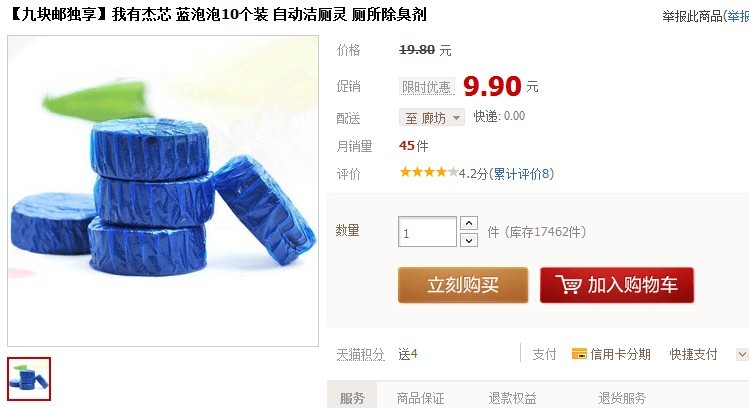
Task: Click the shopping cart icon on the red button
Action: click(568, 285)
